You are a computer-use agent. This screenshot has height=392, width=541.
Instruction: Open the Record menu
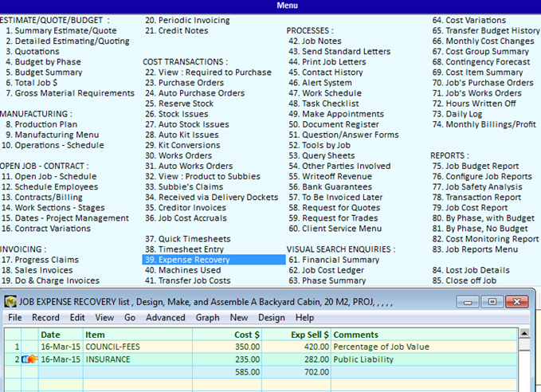pos(45,317)
